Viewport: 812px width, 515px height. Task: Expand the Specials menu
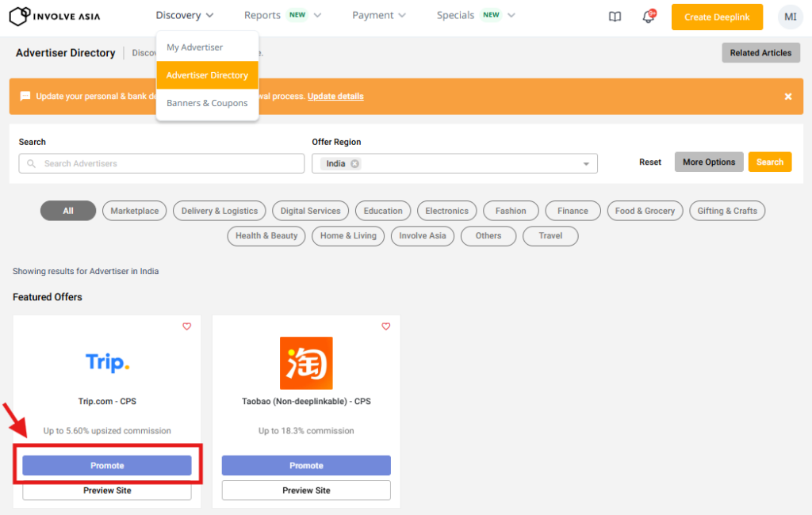(x=476, y=15)
